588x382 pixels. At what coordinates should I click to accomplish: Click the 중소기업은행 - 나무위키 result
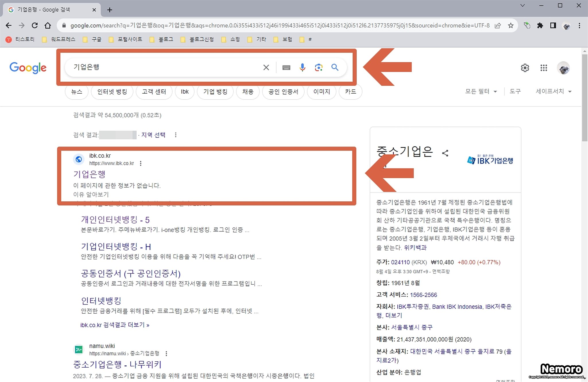[x=117, y=364]
